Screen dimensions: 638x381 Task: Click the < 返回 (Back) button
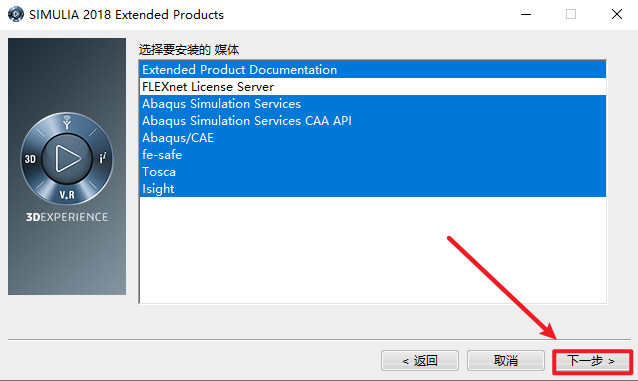420,361
